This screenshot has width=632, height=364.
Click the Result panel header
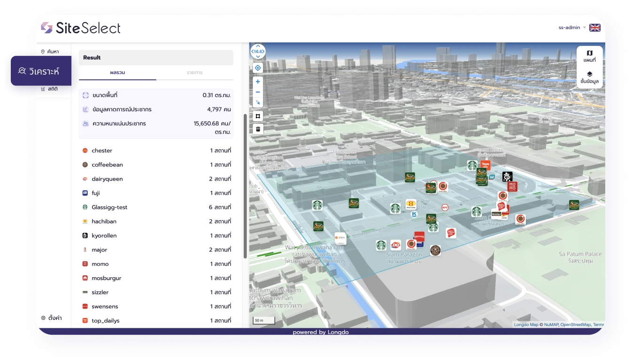(x=156, y=58)
